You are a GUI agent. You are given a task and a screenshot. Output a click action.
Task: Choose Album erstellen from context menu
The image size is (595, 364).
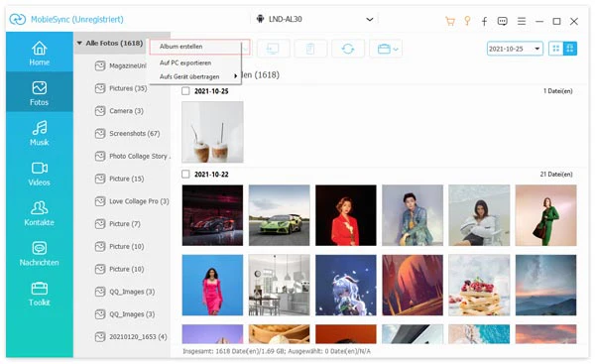[x=195, y=47]
